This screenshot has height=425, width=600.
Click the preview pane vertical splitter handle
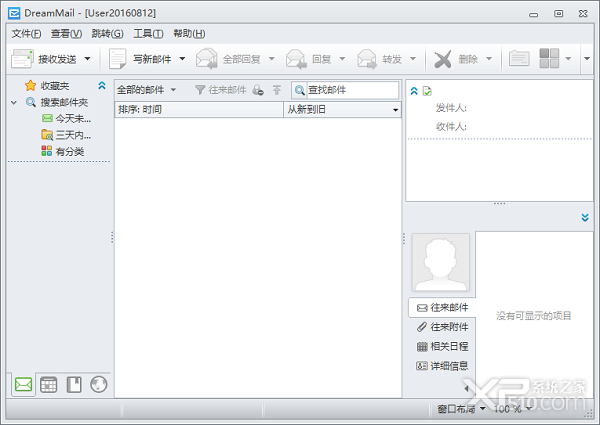(x=404, y=238)
